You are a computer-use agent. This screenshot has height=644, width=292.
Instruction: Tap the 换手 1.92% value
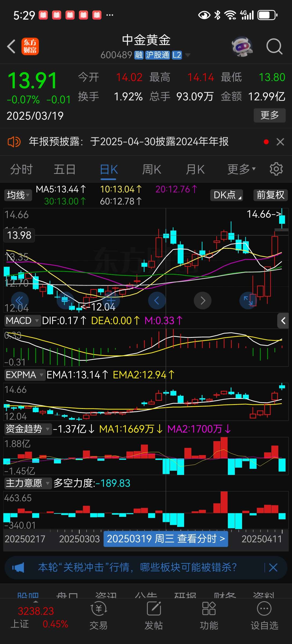110,97
